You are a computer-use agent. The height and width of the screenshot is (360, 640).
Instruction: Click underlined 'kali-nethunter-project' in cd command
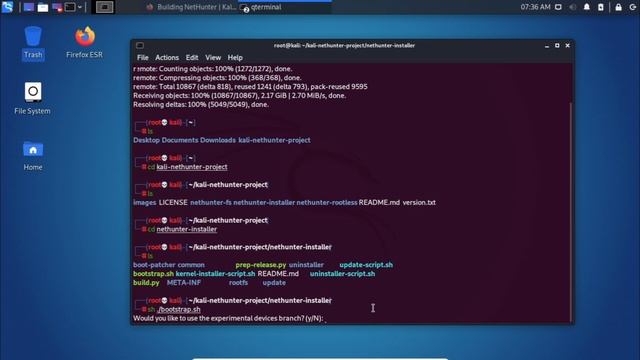tap(192, 167)
